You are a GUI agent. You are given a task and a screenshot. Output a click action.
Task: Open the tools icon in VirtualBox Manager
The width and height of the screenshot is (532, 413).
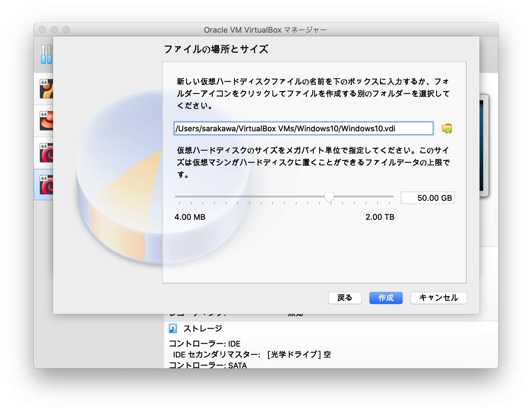(46, 54)
